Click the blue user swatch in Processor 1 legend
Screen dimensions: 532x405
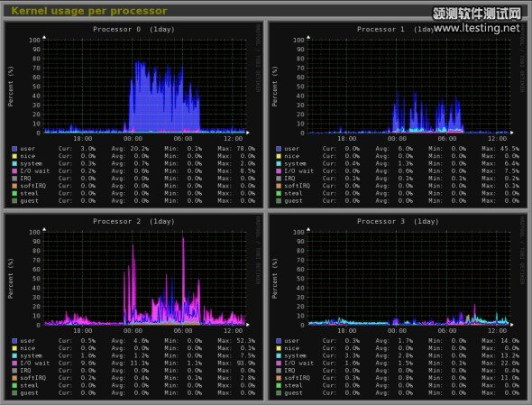point(279,149)
